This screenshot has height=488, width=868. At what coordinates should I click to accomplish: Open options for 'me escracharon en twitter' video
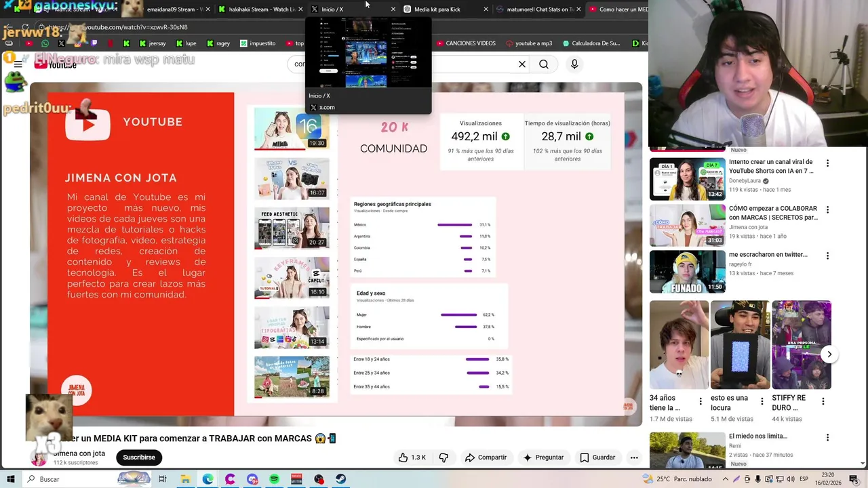(x=827, y=256)
